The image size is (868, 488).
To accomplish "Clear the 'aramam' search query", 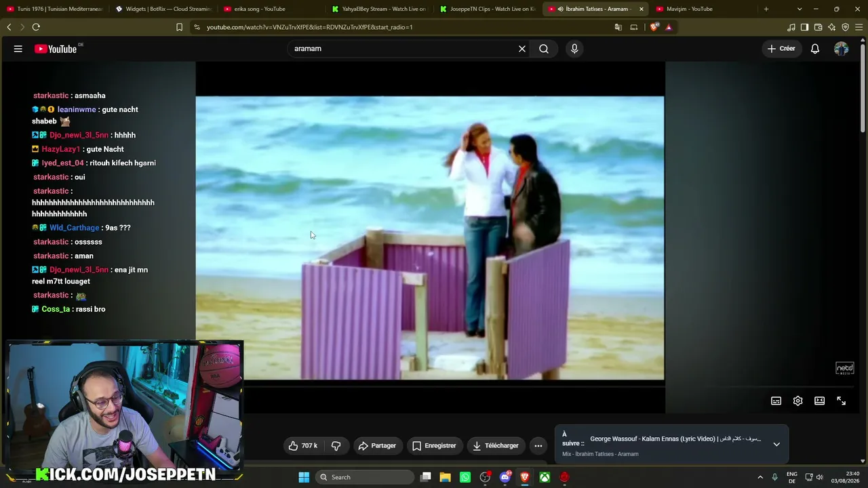I will click(522, 49).
